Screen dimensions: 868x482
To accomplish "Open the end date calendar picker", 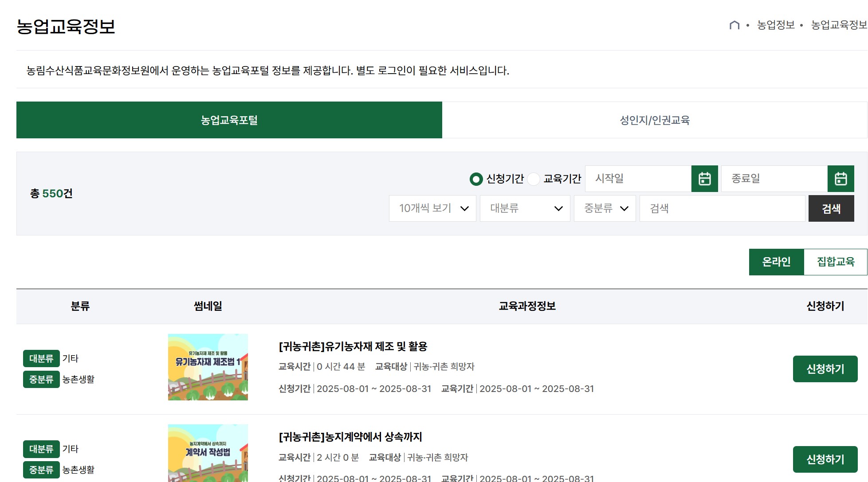I will point(841,179).
